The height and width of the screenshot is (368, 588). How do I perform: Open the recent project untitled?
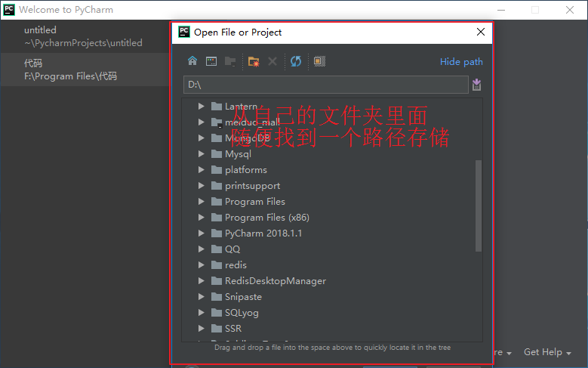pyautogui.click(x=85, y=36)
